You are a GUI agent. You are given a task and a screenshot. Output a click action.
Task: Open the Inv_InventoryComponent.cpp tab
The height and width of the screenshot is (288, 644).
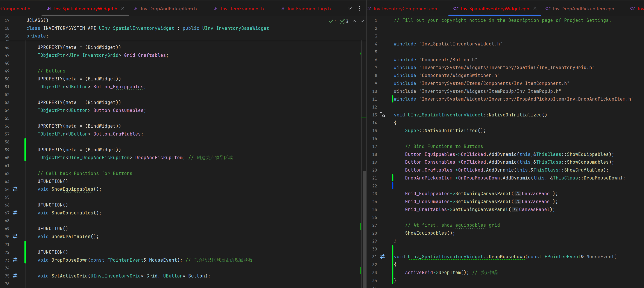pyautogui.click(x=405, y=9)
